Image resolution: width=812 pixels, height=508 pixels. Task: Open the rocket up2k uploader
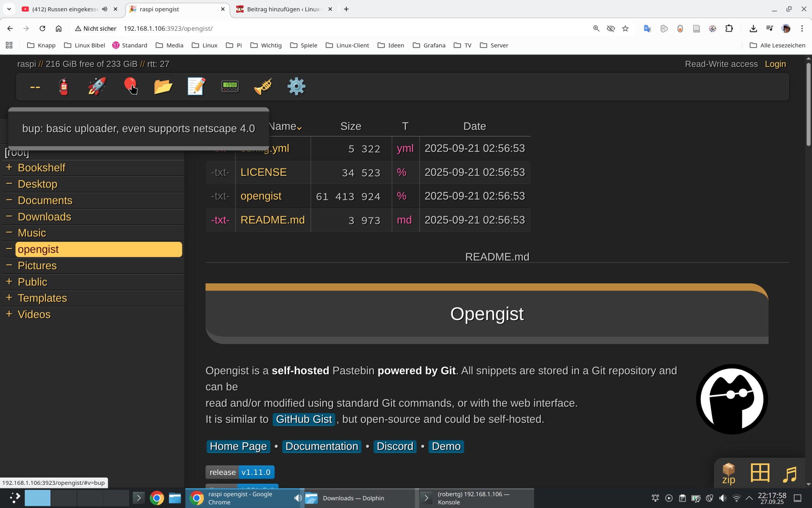pos(97,86)
